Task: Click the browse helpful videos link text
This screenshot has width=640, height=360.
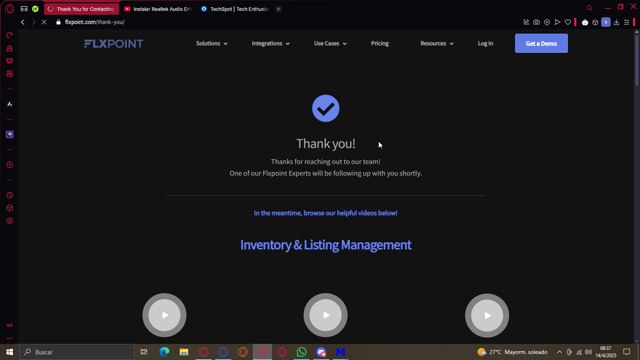Action: (325, 213)
